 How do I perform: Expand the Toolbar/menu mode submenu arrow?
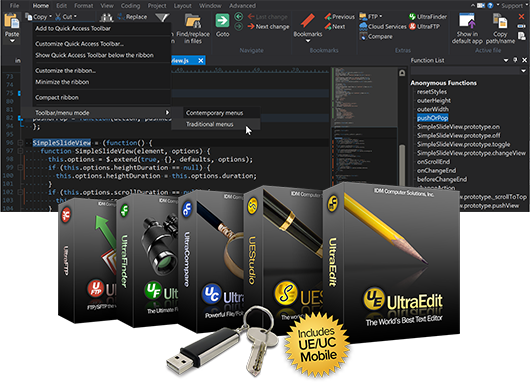(167, 112)
